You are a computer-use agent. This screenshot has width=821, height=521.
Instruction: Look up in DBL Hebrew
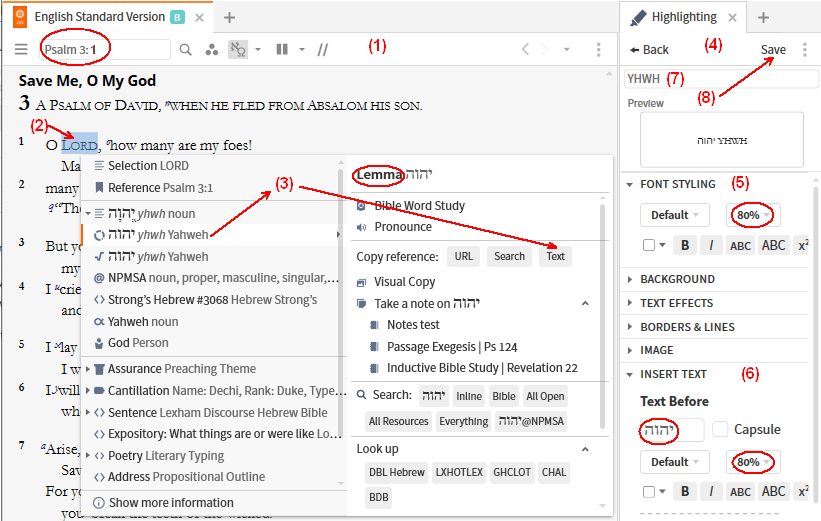[x=396, y=472]
